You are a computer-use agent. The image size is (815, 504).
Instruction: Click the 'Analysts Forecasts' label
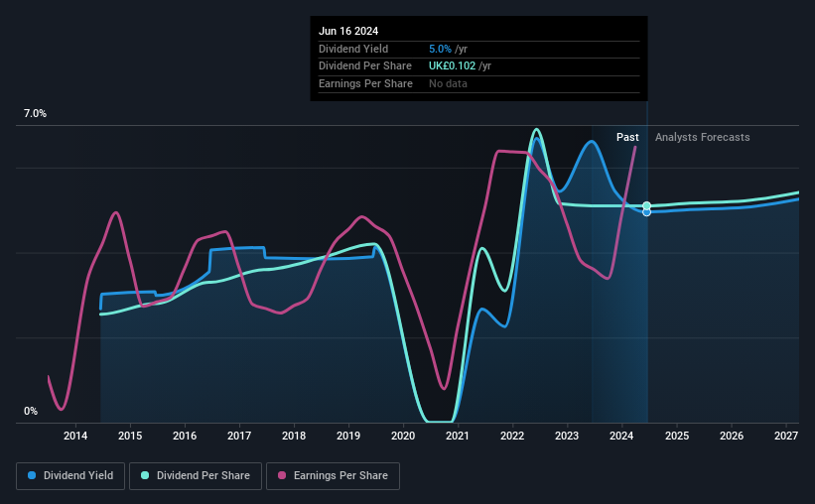702,137
